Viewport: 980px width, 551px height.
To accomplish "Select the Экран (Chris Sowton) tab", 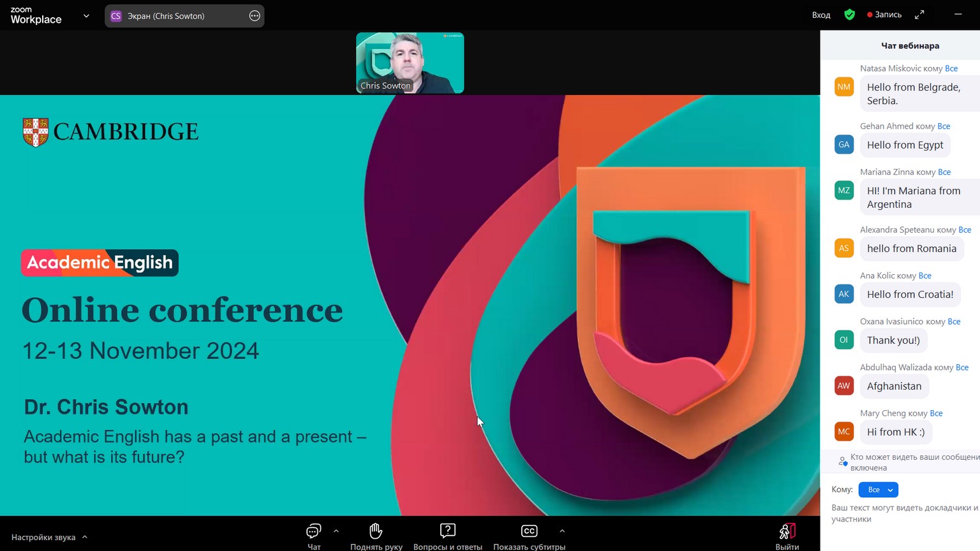I will pyautogui.click(x=166, y=16).
